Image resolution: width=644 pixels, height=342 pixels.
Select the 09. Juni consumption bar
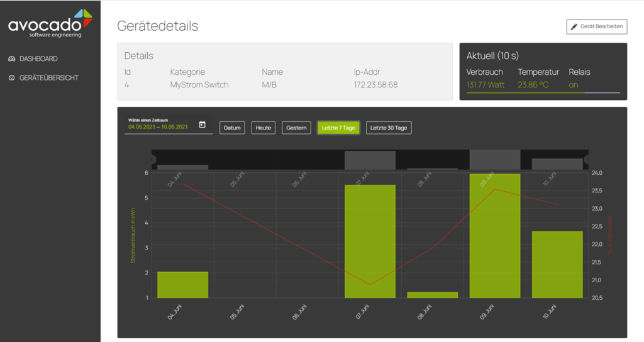[x=495, y=236]
